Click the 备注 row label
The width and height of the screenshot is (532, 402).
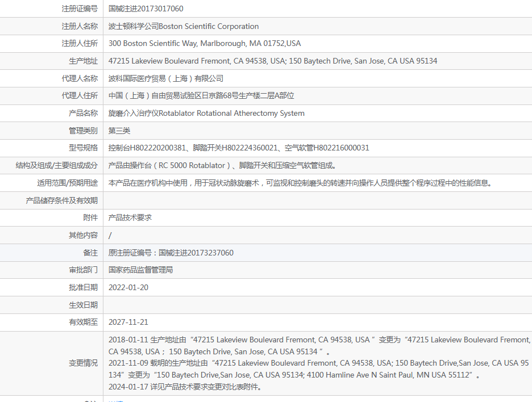90,253
